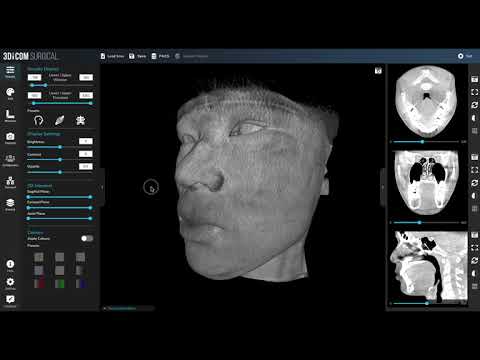Image resolution: width=480 pixels, height=360 pixels.
Task: Click right handle of Axial Plane slider
Action: tap(90, 218)
